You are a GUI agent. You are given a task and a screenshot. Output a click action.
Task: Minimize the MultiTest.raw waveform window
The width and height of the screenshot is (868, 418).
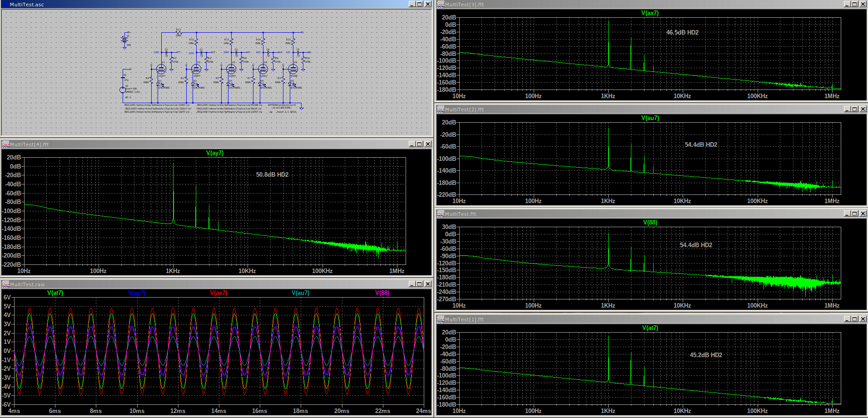click(412, 284)
